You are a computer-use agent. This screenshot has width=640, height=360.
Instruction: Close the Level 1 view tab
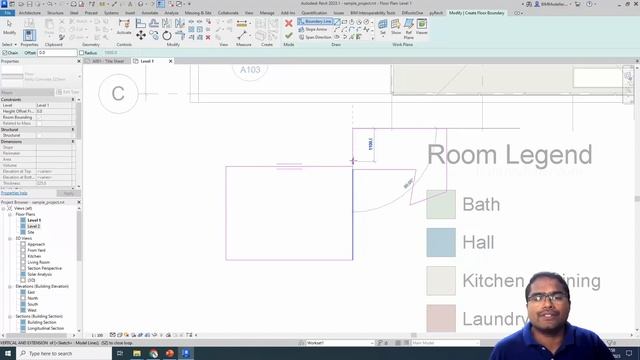coord(171,61)
